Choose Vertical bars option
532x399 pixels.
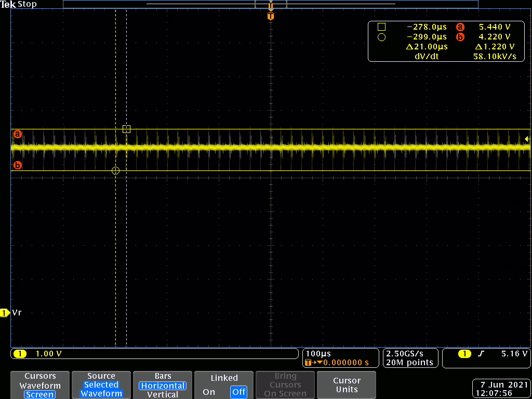coord(163,394)
